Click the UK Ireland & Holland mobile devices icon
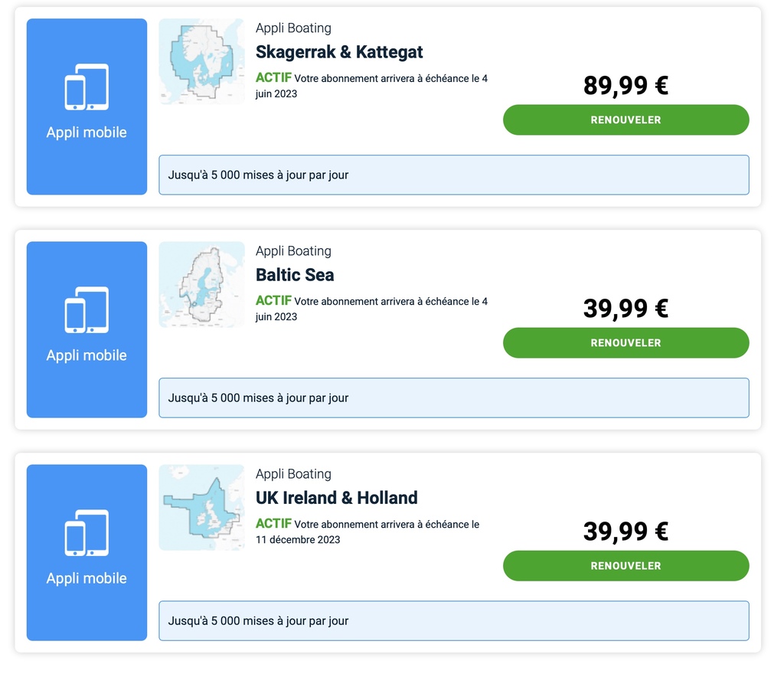784x674 pixels. pos(87,533)
